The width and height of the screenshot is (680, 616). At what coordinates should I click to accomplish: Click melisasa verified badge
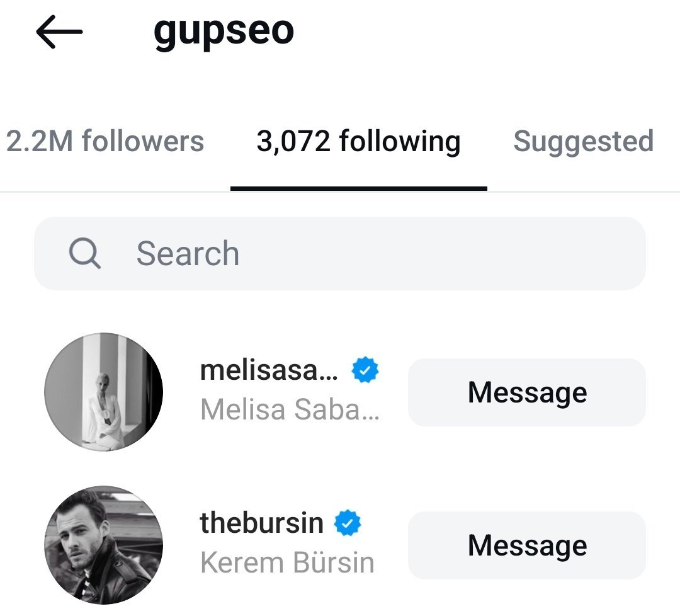click(x=365, y=370)
